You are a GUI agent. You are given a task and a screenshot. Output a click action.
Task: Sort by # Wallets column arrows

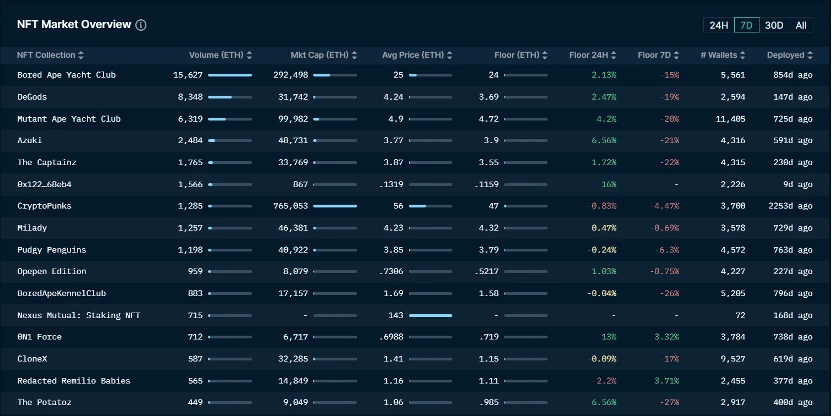click(x=742, y=55)
